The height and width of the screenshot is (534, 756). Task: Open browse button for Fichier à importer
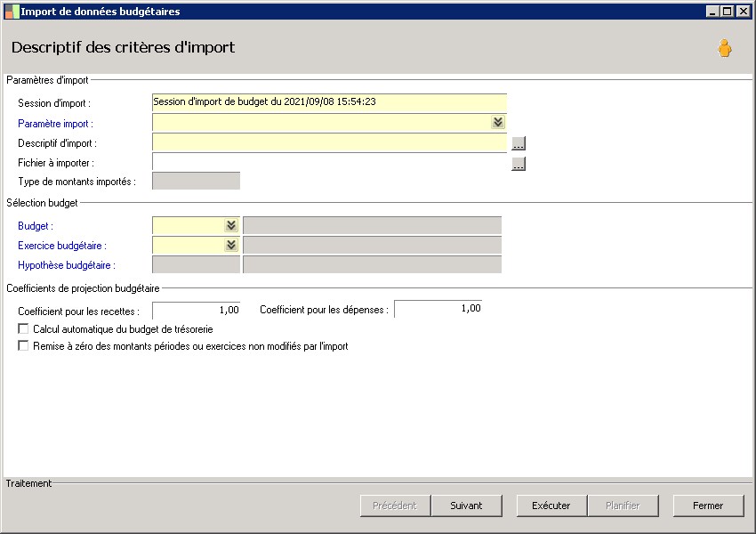pyautogui.click(x=519, y=164)
